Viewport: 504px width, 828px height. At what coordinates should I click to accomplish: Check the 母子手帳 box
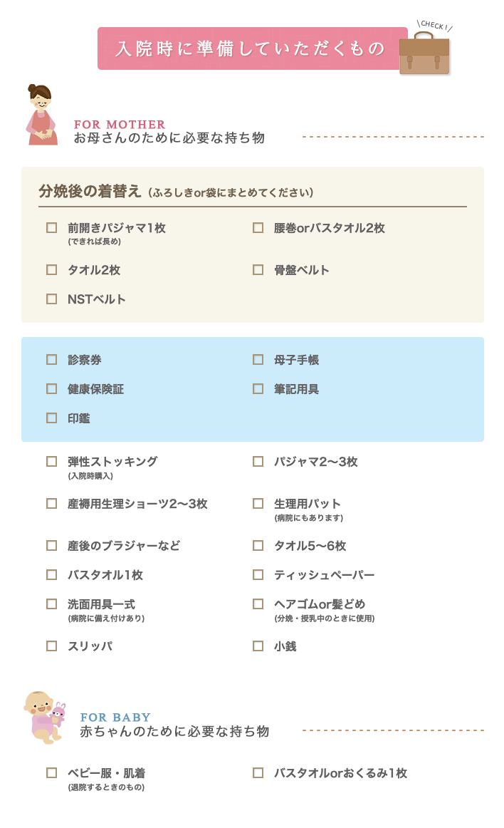pos(258,360)
